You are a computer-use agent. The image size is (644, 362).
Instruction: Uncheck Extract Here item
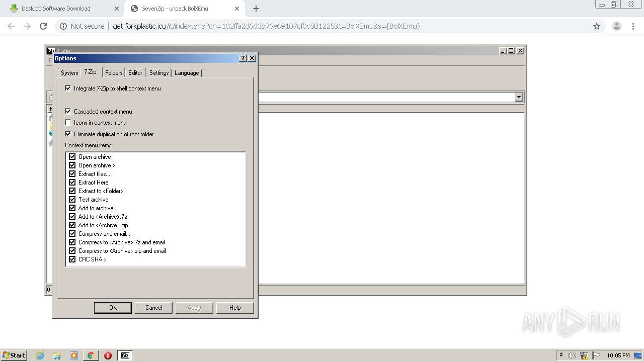click(72, 183)
